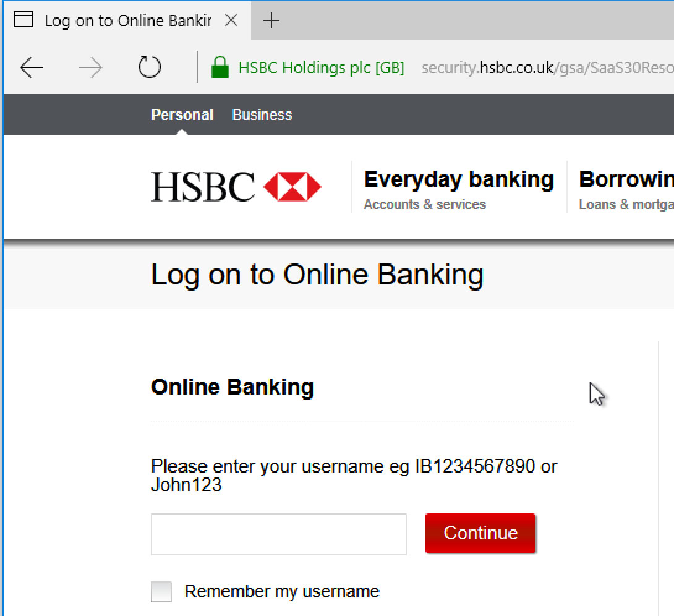Click HSBC Holdings plc [GB] certificate label
The width and height of the screenshot is (674, 616).
(322, 67)
